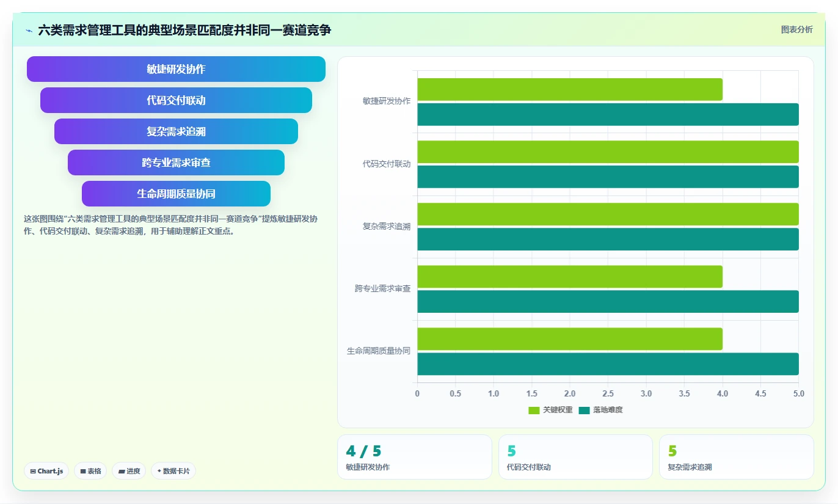Click the 落地难度 legend label text

pyautogui.click(x=608, y=410)
